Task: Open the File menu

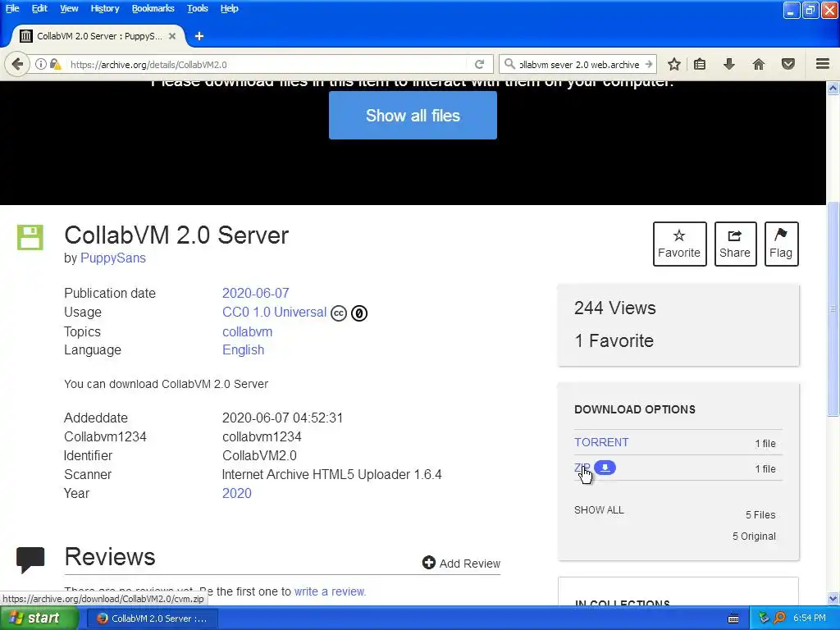Action: coord(12,8)
